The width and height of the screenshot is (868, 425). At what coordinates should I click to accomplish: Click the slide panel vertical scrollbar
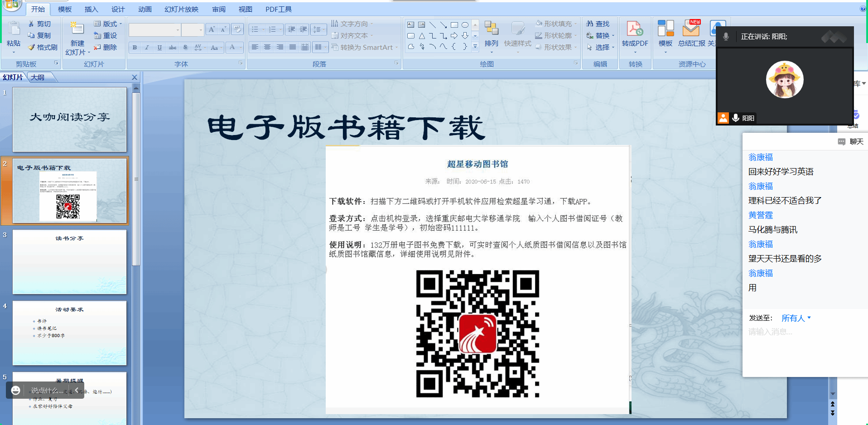click(x=136, y=181)
